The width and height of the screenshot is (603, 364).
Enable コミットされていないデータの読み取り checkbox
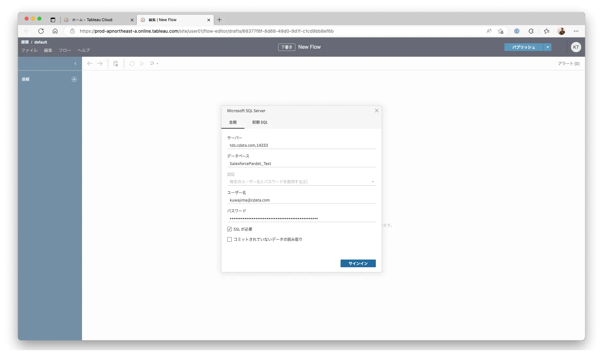tap(229, 239)
